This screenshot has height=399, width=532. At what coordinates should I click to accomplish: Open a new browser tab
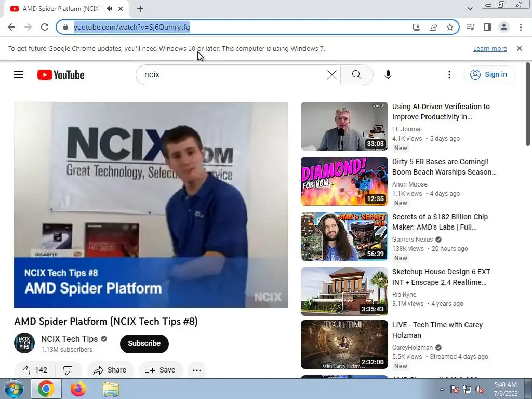140,9
